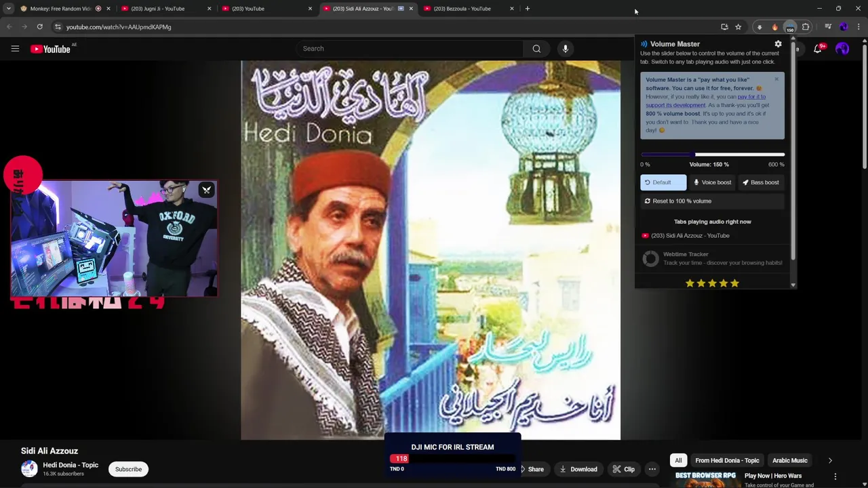The image size is (868, 488).
Task: View site information icon in address bar
Action: coord(58,27)
